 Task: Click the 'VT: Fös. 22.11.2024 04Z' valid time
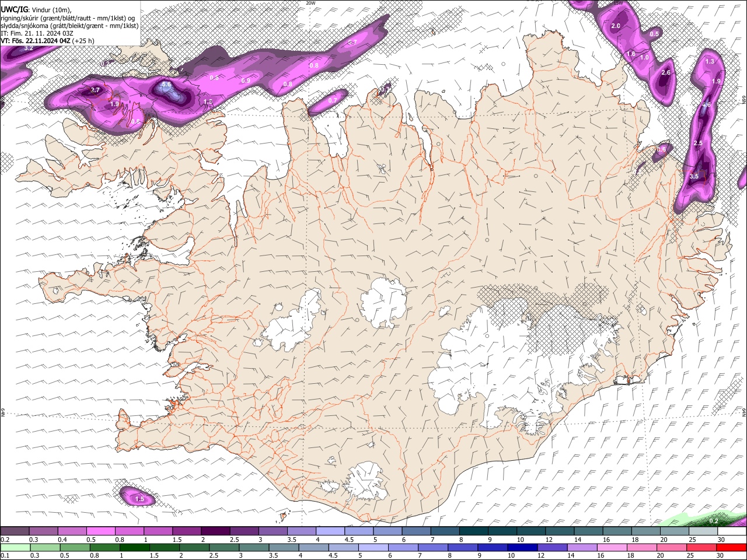coord(36,41)
